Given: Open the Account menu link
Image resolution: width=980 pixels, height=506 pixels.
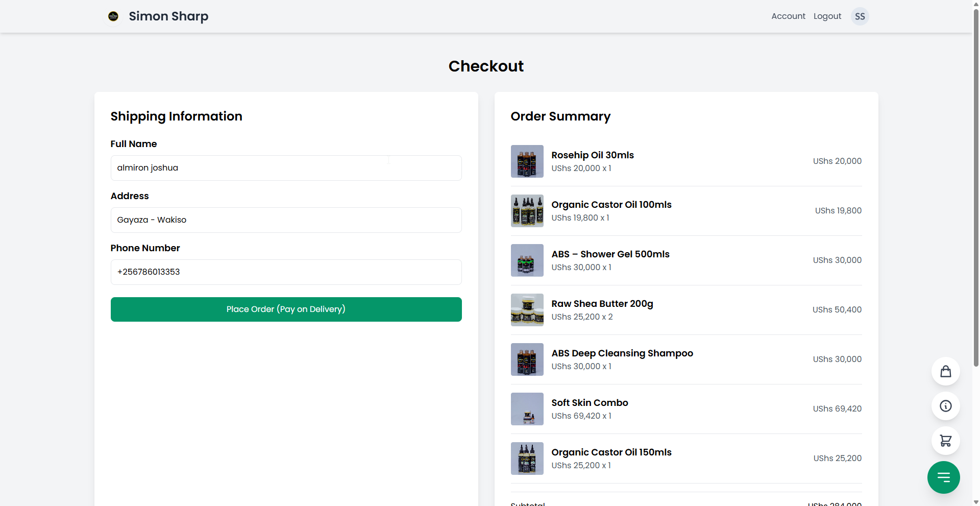Looking at the screenshot, I should pos(788,16).
